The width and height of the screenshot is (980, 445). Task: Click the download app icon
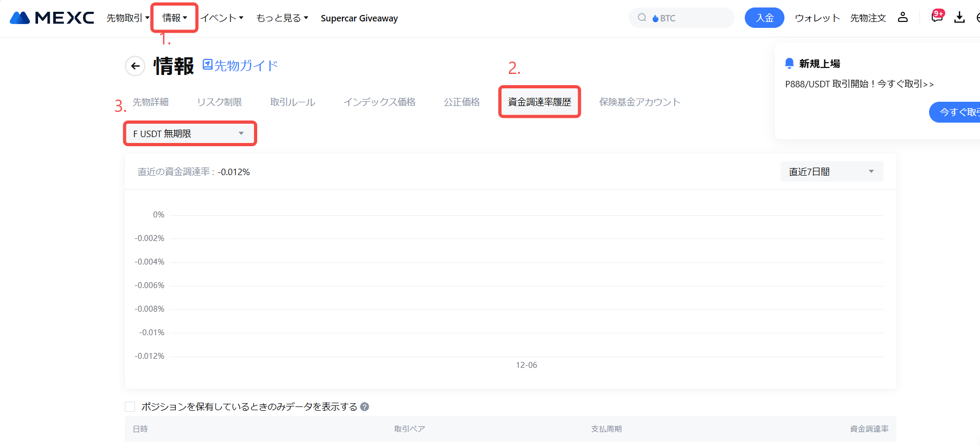[x=959, y=18]
